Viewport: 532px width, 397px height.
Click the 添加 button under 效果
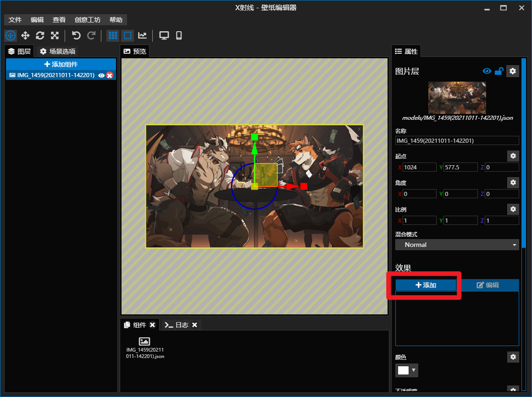pos(426,285)
